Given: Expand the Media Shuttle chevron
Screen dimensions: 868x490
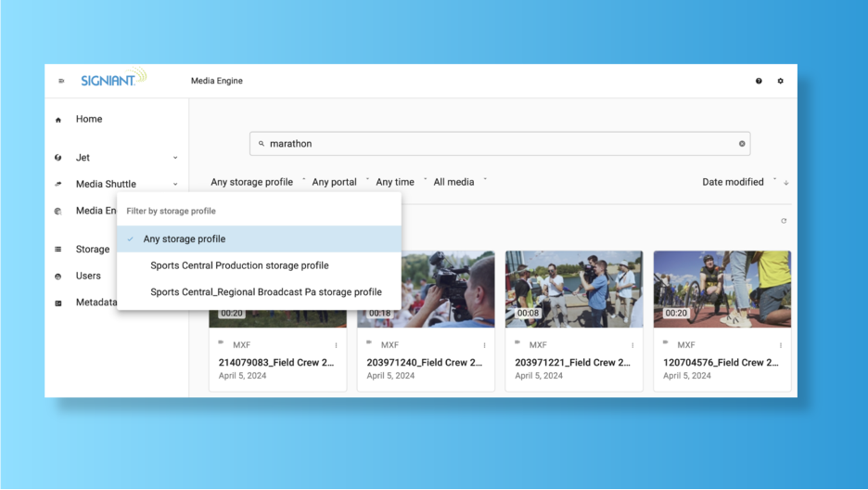Looking at the screenshot, I should click(x=175, y=185).
